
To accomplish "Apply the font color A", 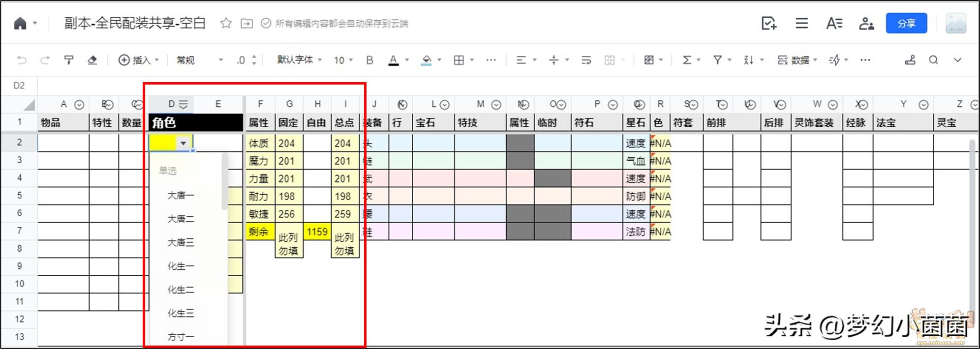I will (x=393, y=60).
